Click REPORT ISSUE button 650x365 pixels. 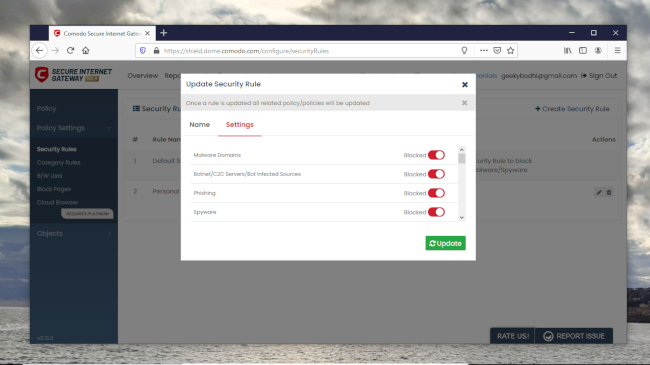coord(574,336)
